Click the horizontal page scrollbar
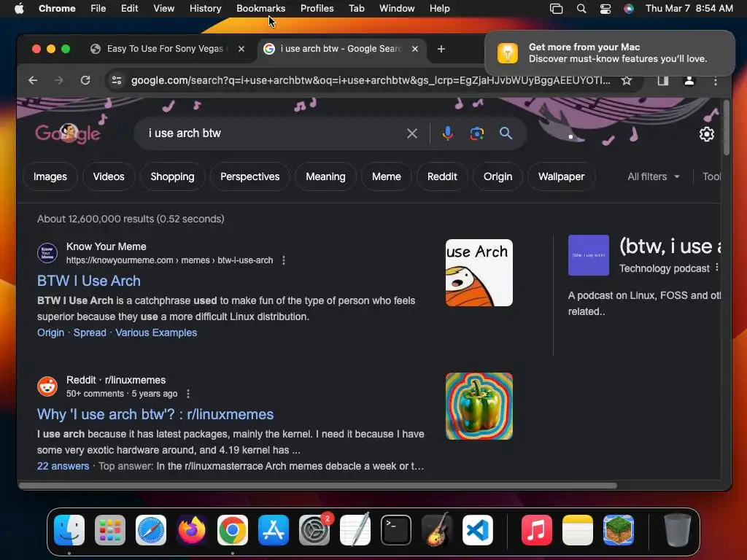 click(x=318, y=486)
